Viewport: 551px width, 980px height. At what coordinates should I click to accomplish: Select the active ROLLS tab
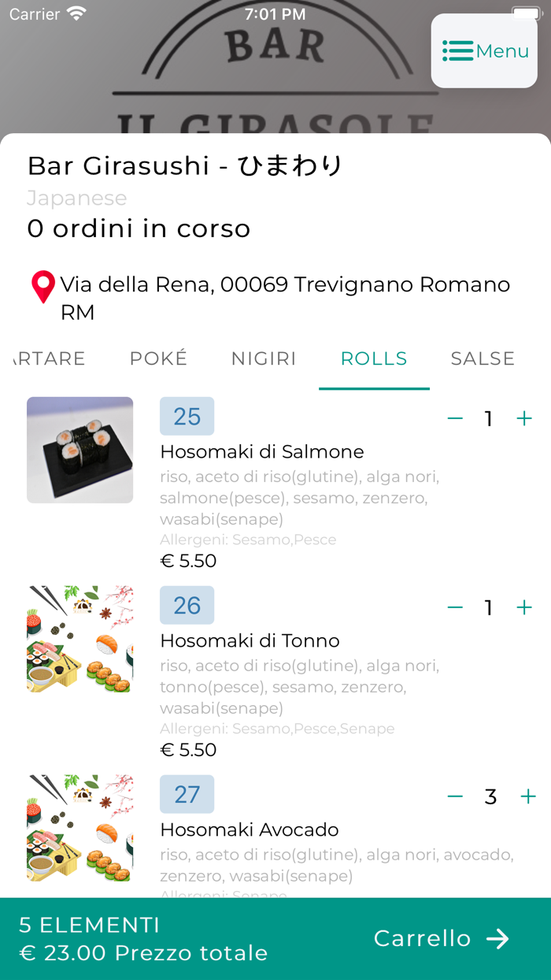coord(374,358)
